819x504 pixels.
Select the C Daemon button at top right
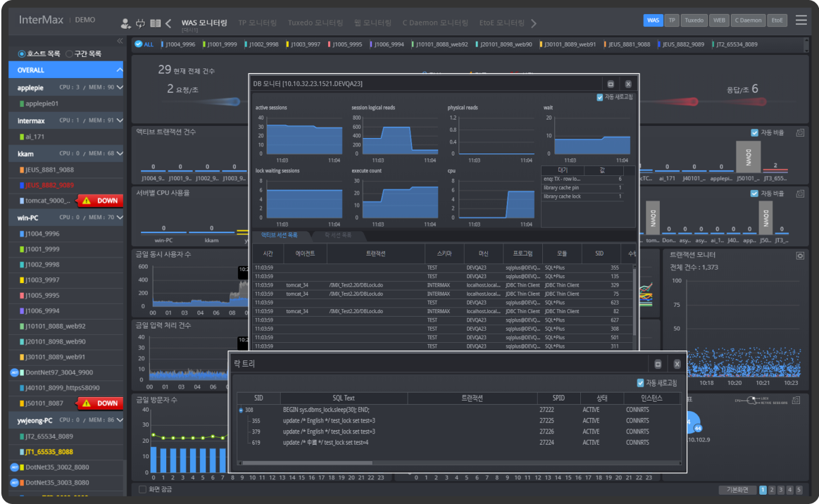tap(747, 20)
